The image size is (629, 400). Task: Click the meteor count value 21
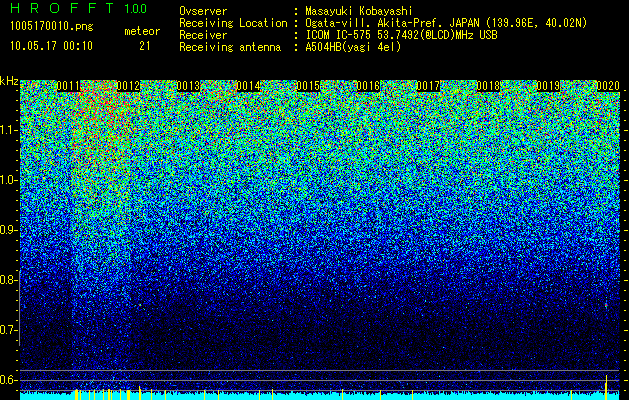pos(145,46)
